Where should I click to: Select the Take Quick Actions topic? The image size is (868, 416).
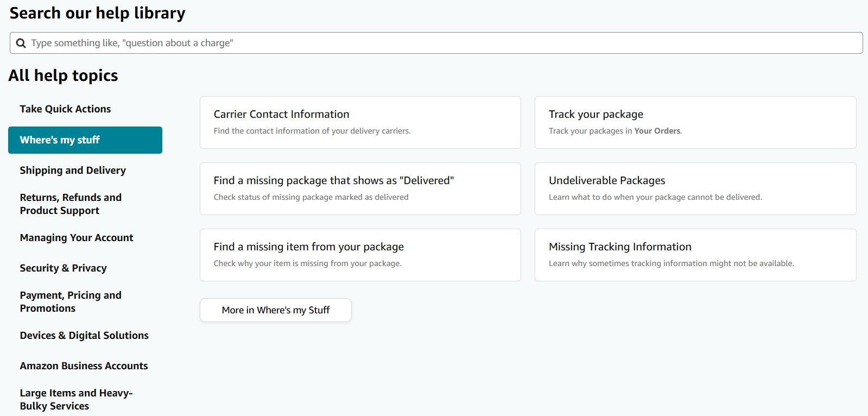coord(65,109)
